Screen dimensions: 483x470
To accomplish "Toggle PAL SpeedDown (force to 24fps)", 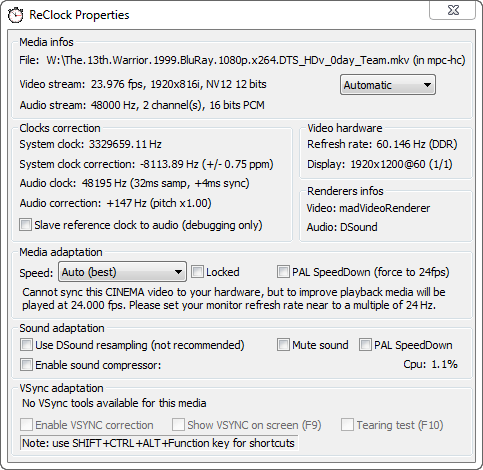I will 283,272.
